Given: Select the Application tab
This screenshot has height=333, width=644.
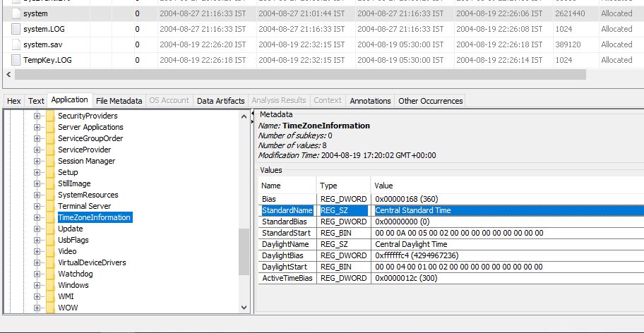Looking at the screenshot, I should pos(70,99).
